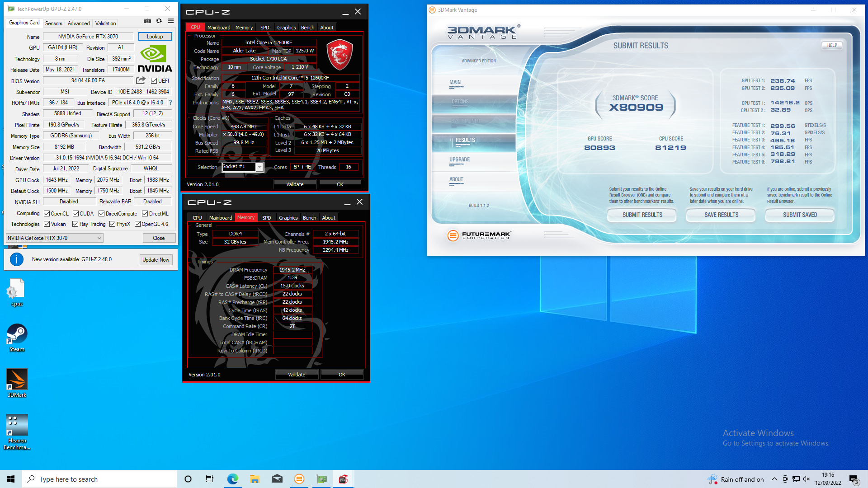Open the Mail app from the taskbar
The width and height of the screenshot is (868, 488).
[x=277, y=479]
